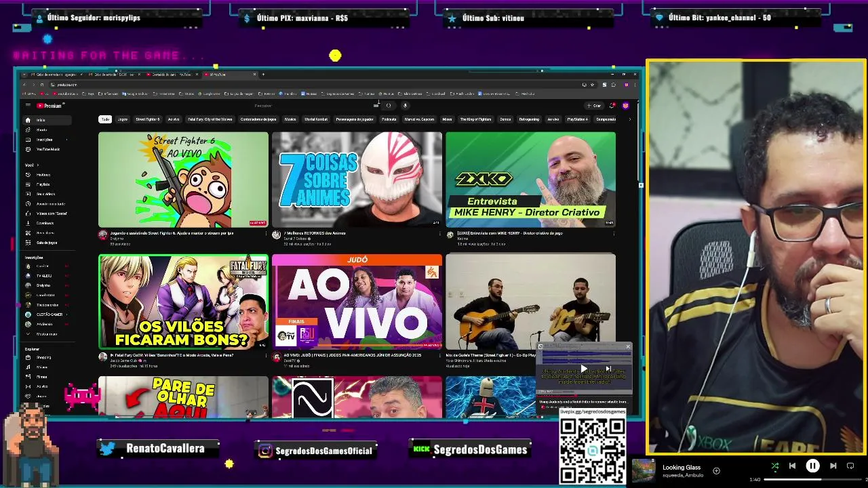This screenshot has width=868, height=488.
Task: Open Seus vídeos in the sidebar
Action: pyautogui.click(x=47, y=194)
